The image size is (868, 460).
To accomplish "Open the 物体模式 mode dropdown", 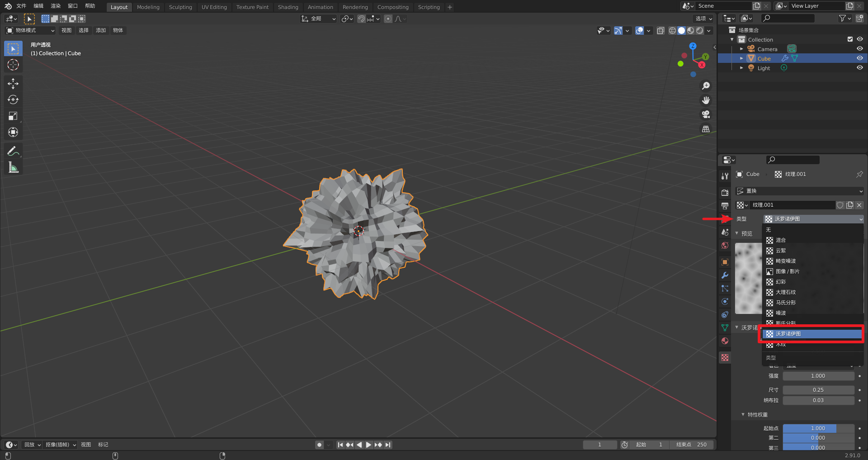I will [30, 30].
